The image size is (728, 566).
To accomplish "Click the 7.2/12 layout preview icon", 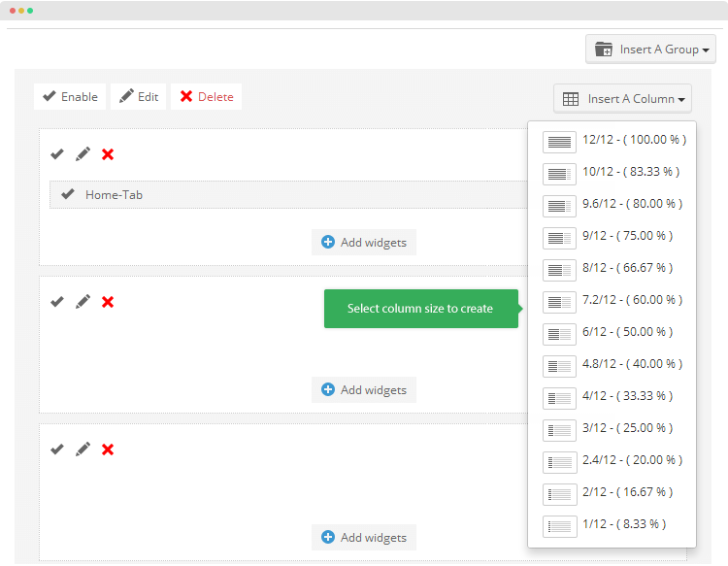I will pyautogui.click(x=559, y=302).
